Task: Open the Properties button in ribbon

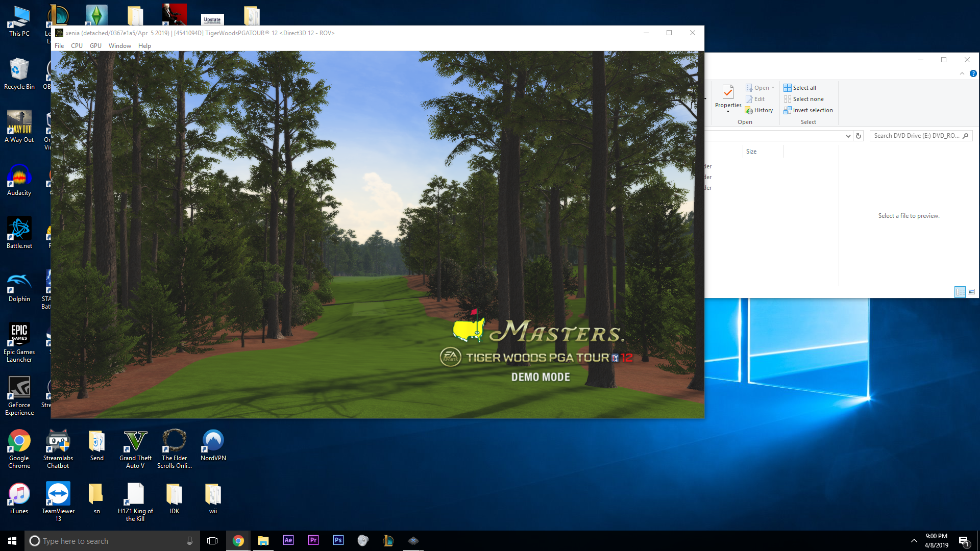Action: [x=728, y=96]
